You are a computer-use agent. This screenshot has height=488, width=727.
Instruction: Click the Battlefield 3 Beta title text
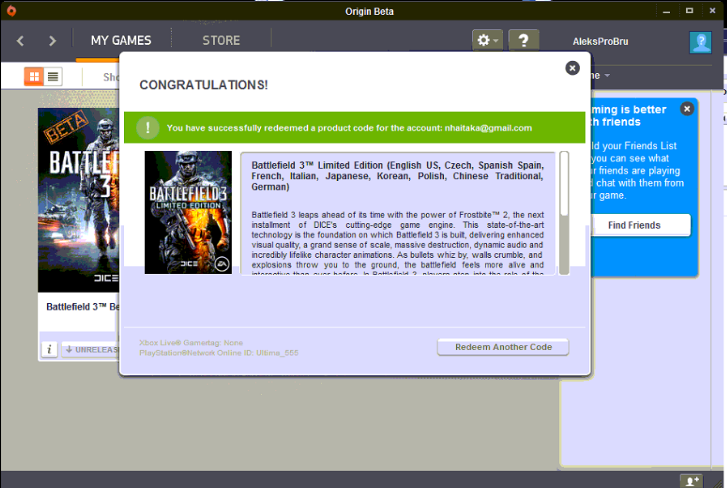tap(83, 307)
